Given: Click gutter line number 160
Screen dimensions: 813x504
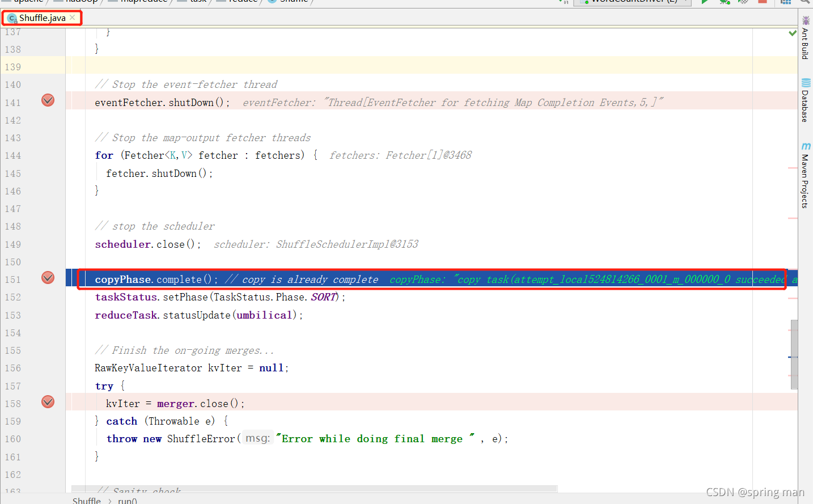Looking at the screenshot, I should click(x=12, y=439).
